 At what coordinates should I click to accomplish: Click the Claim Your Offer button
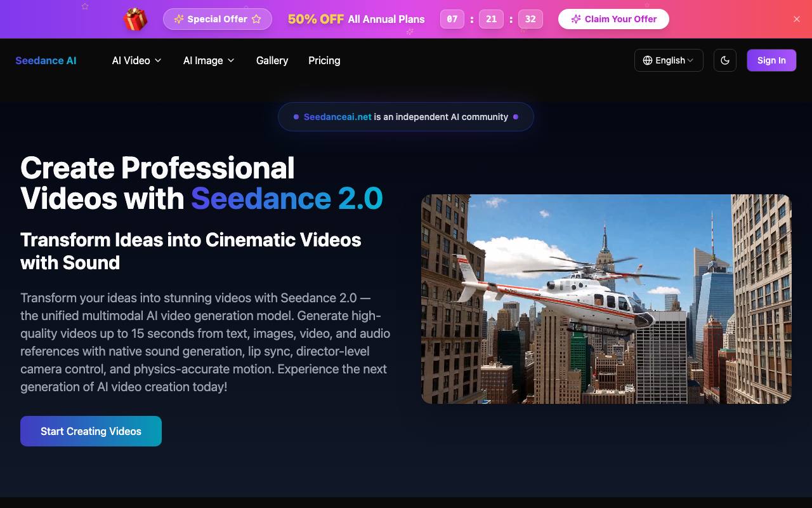(x=613, y=19)
